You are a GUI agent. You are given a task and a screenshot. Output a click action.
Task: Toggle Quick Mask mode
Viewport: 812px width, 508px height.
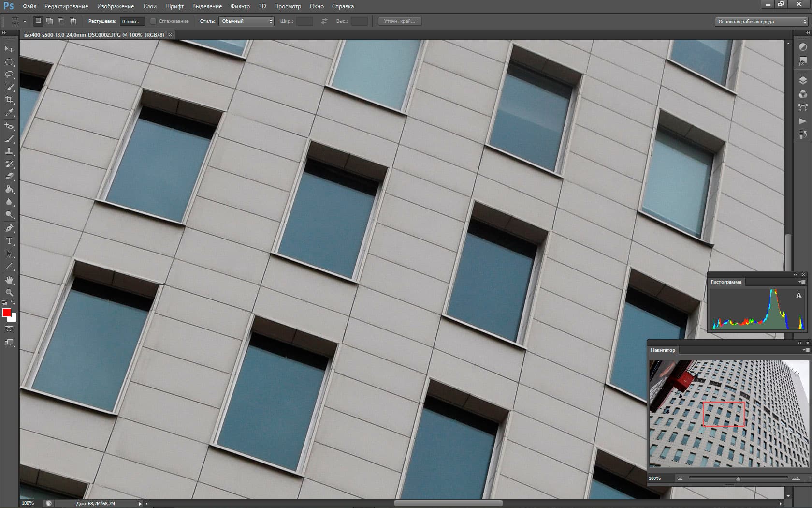coord(9,329)
